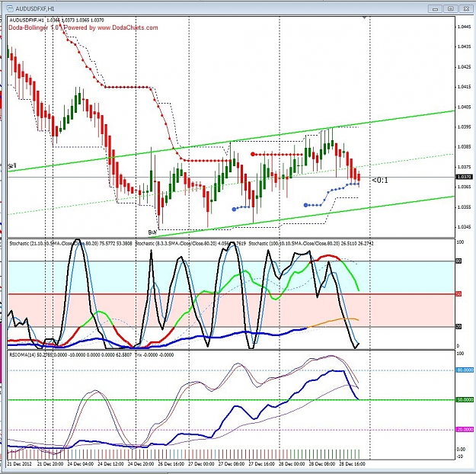Screen dimensions: 476x474
Task: Click the '28 Dec 00:00' time axis label
Action: coord(292,464)
